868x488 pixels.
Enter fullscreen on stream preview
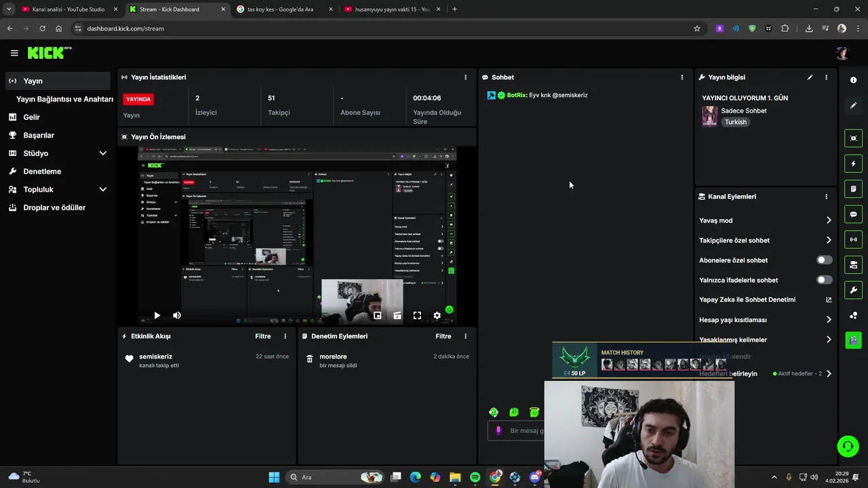click(x=417, y=315)
